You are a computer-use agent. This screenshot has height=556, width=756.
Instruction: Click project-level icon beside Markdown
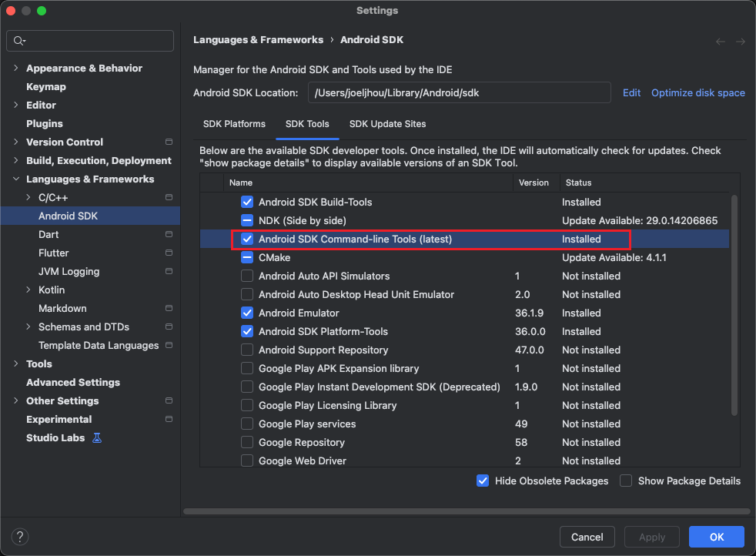point(169,309)
